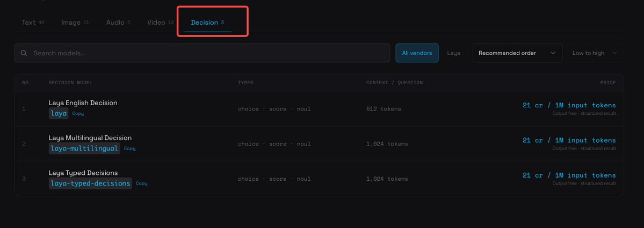Image resolution: width=644 pixels, height=228 pixels.
Task: Click 1,024 tokens in Laya Typed Decisions row
Action: pyautogui.click(x=387, y=179)
